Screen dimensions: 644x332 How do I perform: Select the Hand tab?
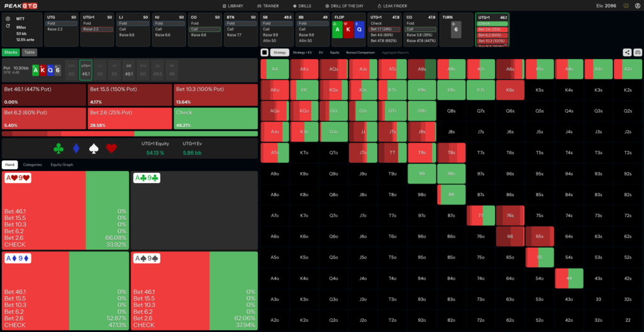tap(10, 165)
